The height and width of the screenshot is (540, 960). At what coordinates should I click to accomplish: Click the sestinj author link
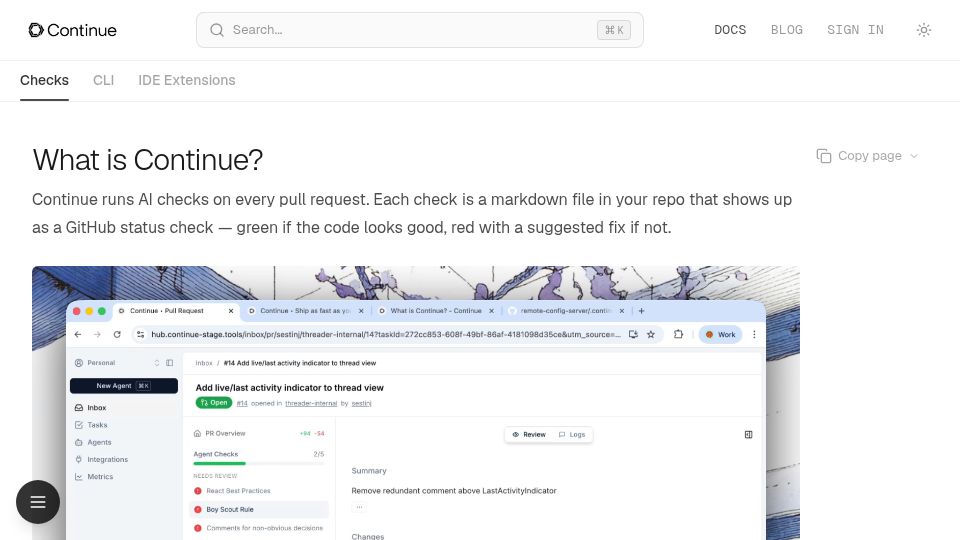pyautogui.click(x=361, y=403)
